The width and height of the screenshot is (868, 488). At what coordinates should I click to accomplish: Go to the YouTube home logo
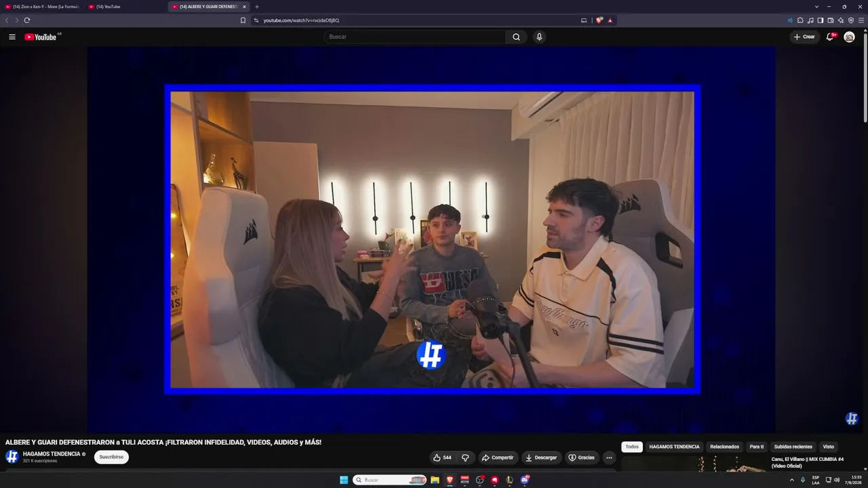pos(41,37)
